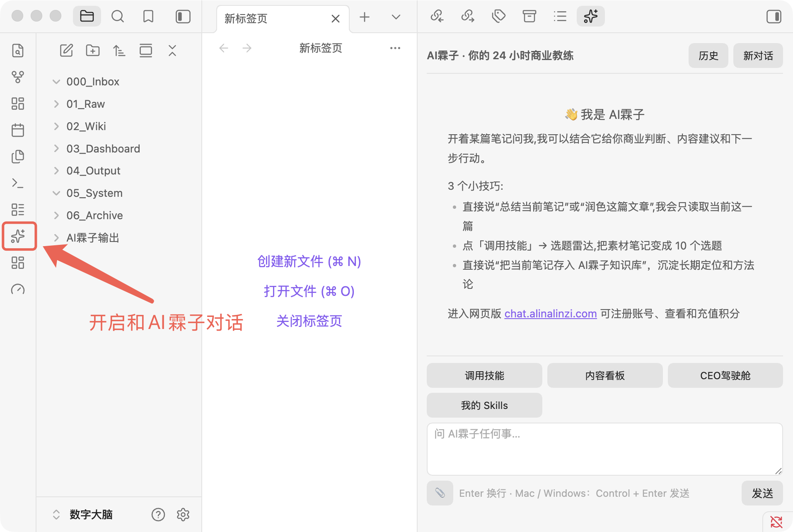
Task: Open the bookmarks icon
Action: [148, 17]
